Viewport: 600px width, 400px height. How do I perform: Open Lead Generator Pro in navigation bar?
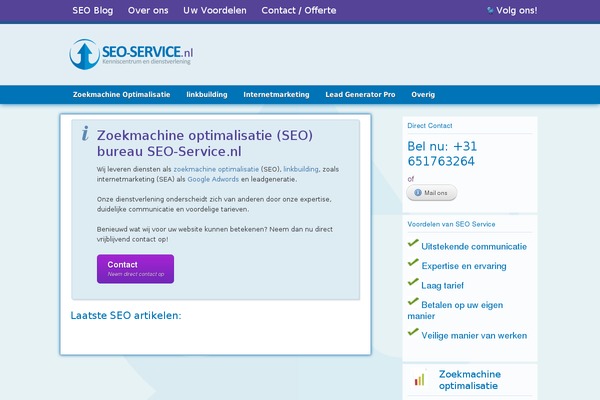pos(360,95)
